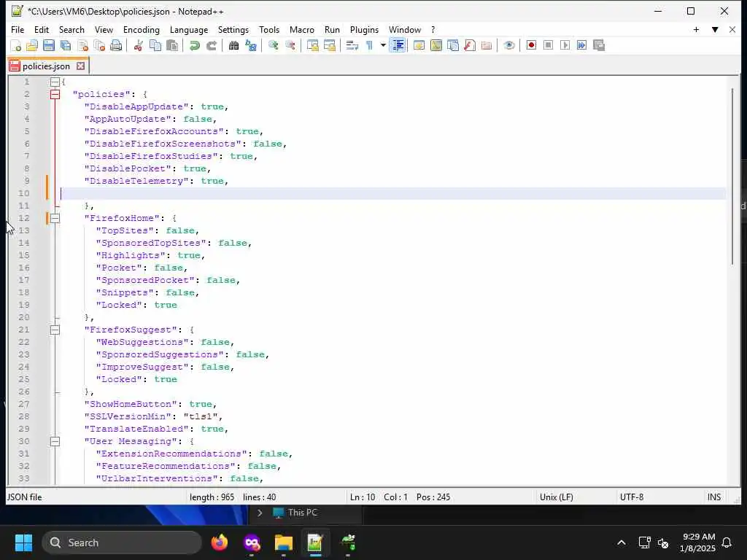This screenshot has height=560, width=747.
Task: Open the Function List panel icon
Action: [x=470, y=45]
